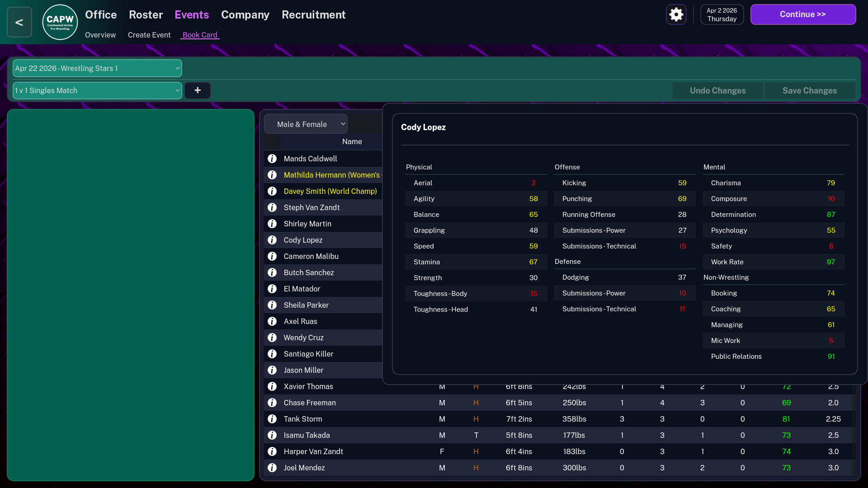The height and width of the screenshot is (488, 868).
Task: Open info for Mands Caldwell
Action: pyautogui.click(x=272, y=159)
